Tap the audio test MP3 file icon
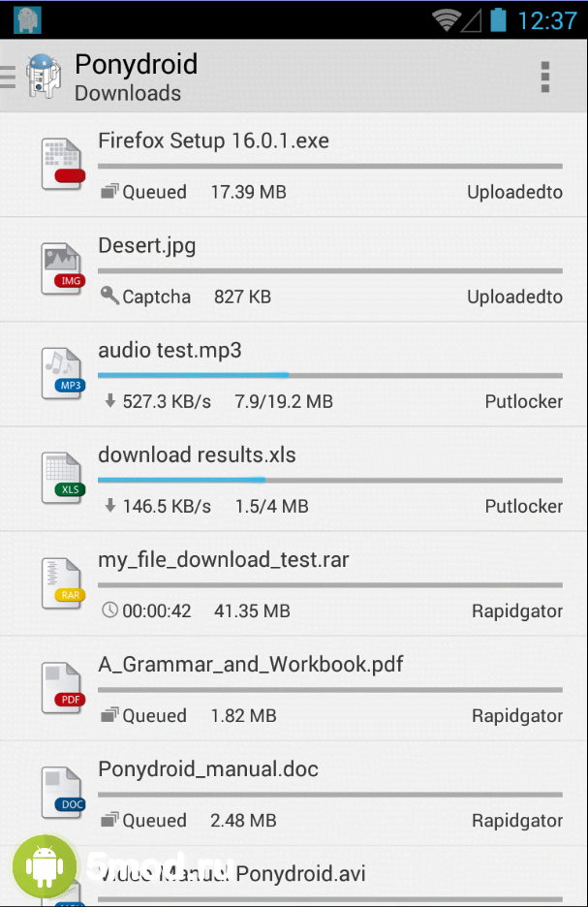 coord(63,373)
